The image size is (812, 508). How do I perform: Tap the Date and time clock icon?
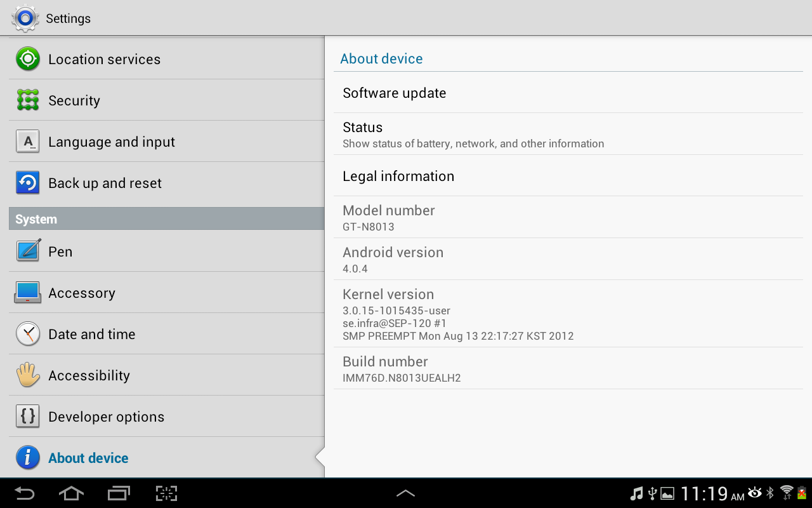28,334
